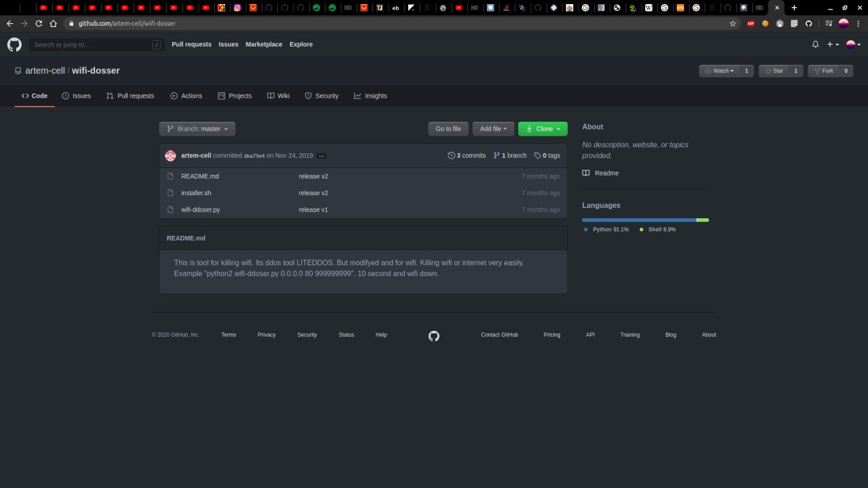Click the GitHub extension icon in the toolbar

[808, 23]
